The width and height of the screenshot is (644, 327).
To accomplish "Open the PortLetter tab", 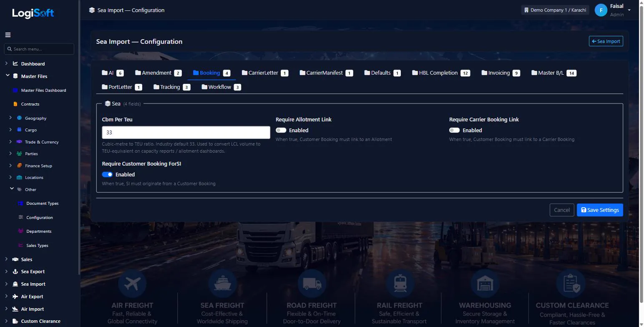I will coord(122,87).
